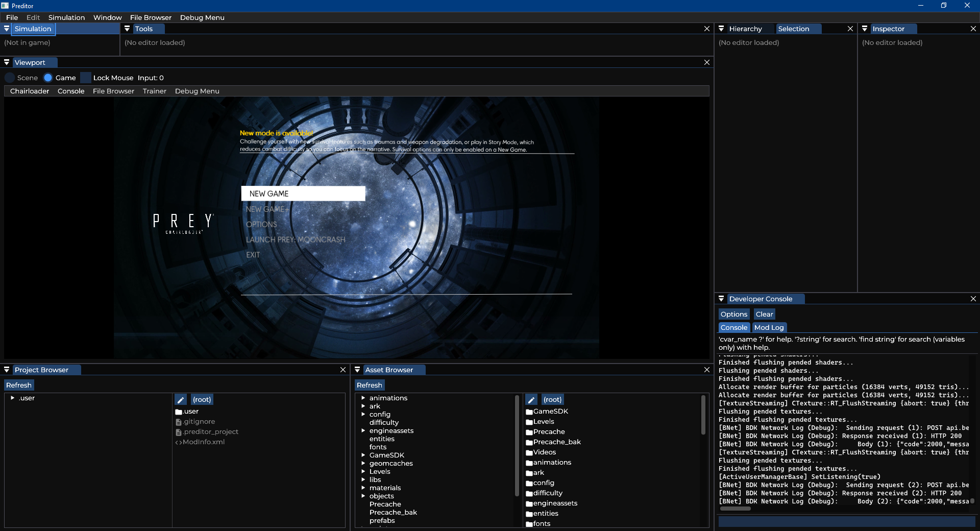Select the Scene radio button
The height and width of the screenshot is (531, 980).
pos(10,78)
